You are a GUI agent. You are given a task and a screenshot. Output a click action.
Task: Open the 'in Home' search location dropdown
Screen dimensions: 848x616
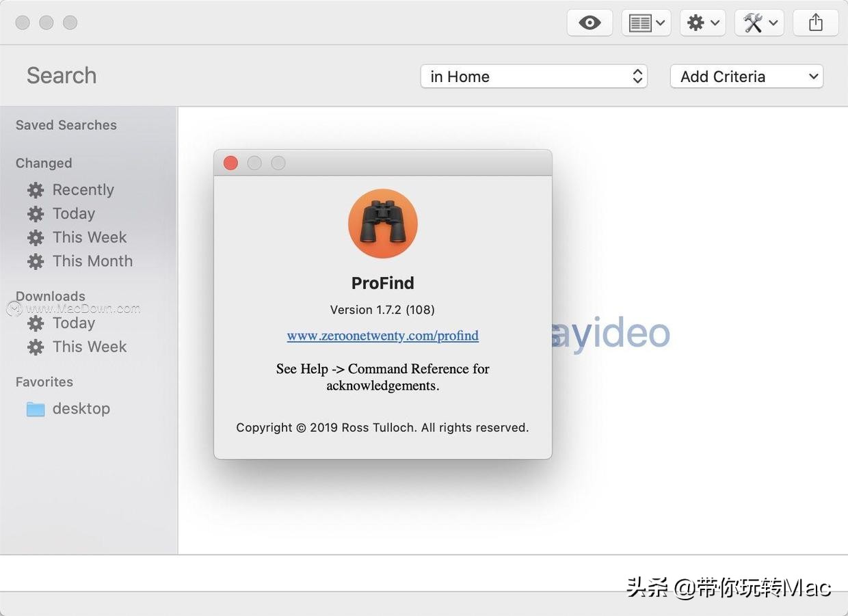click(534, 77)
